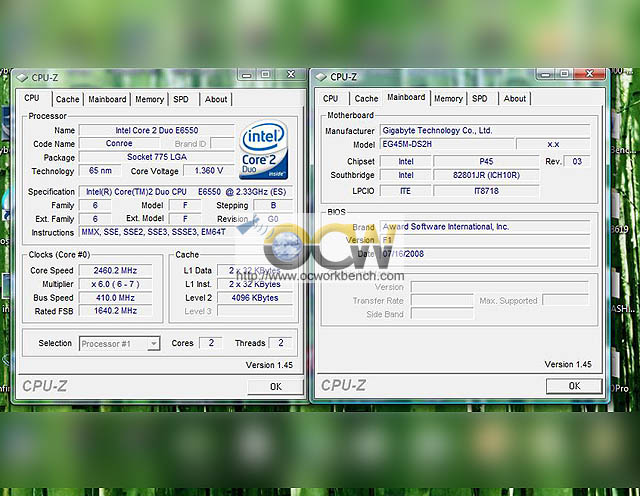The width and height of the screenshot is (640, 496).
Task: Maximize the left CPU-Z window
Action: (x=265, y=74)
